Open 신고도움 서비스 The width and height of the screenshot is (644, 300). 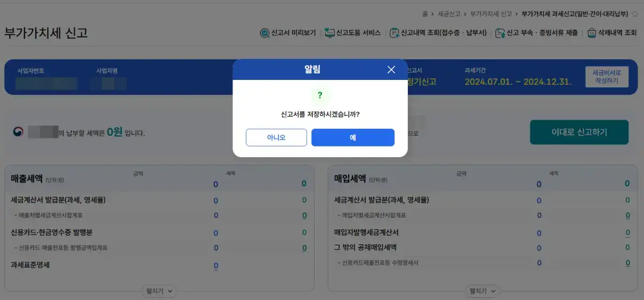click(353, 33)
